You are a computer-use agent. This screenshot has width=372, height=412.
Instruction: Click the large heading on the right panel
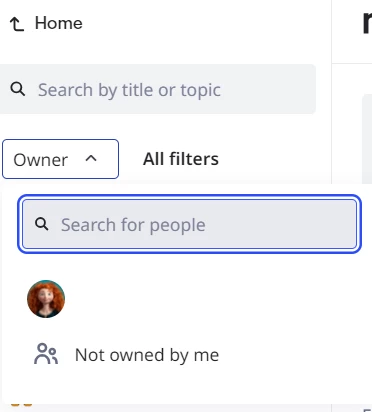[x=367, y=23]
